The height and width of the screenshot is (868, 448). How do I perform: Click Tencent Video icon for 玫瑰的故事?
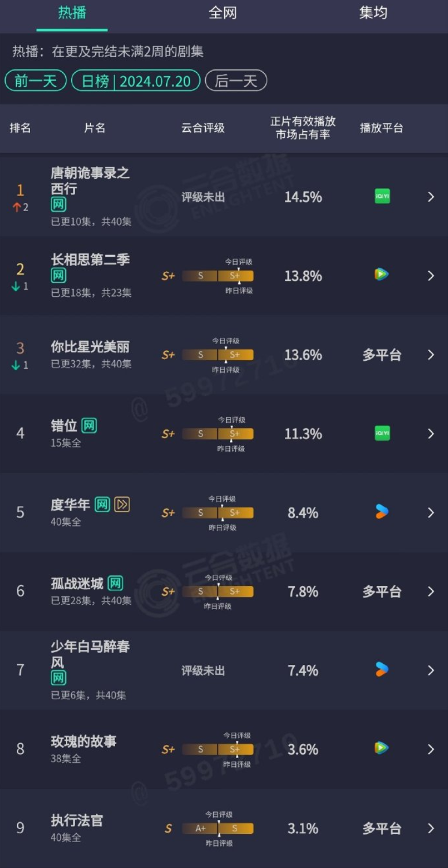(x=382, y=748)
